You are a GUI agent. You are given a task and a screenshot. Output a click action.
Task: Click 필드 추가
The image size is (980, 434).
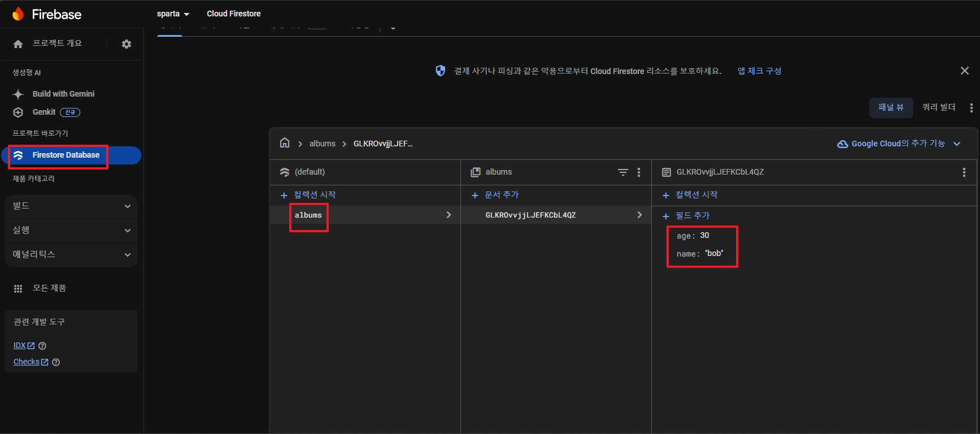click(x=692, y=216)
